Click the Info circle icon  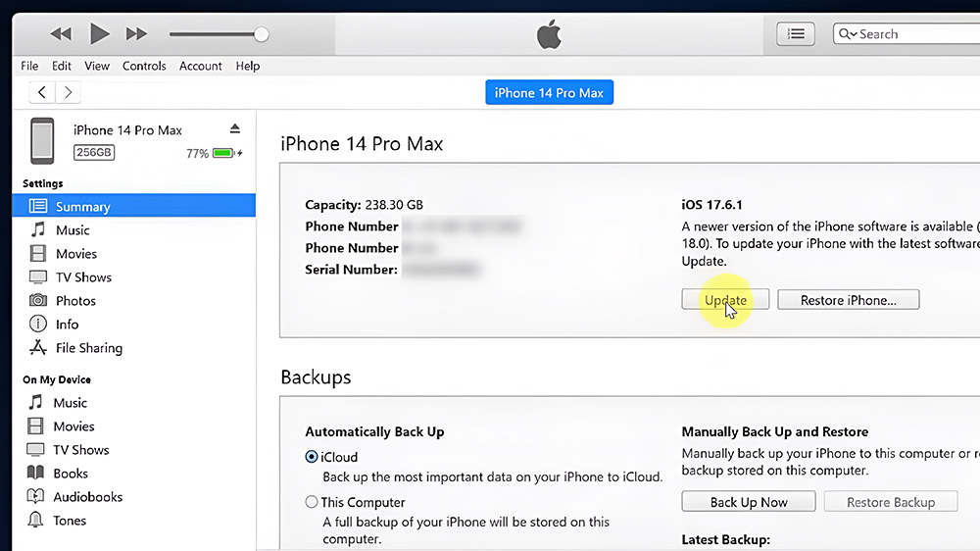(x=38, y=324)
